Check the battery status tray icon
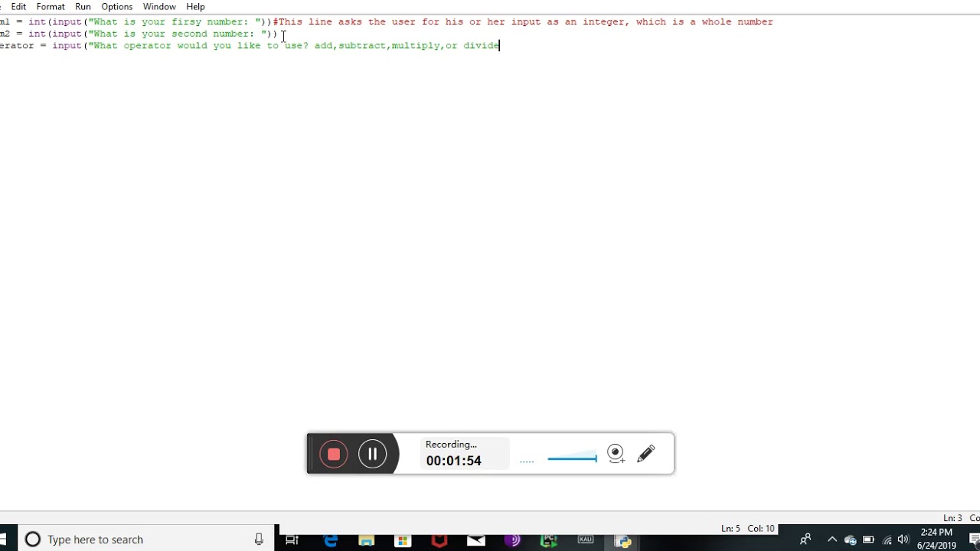 pyautogui.click(x=868, y=540)
